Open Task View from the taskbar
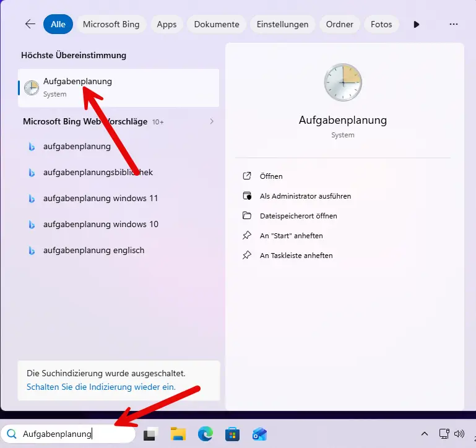 pos(150,434)
